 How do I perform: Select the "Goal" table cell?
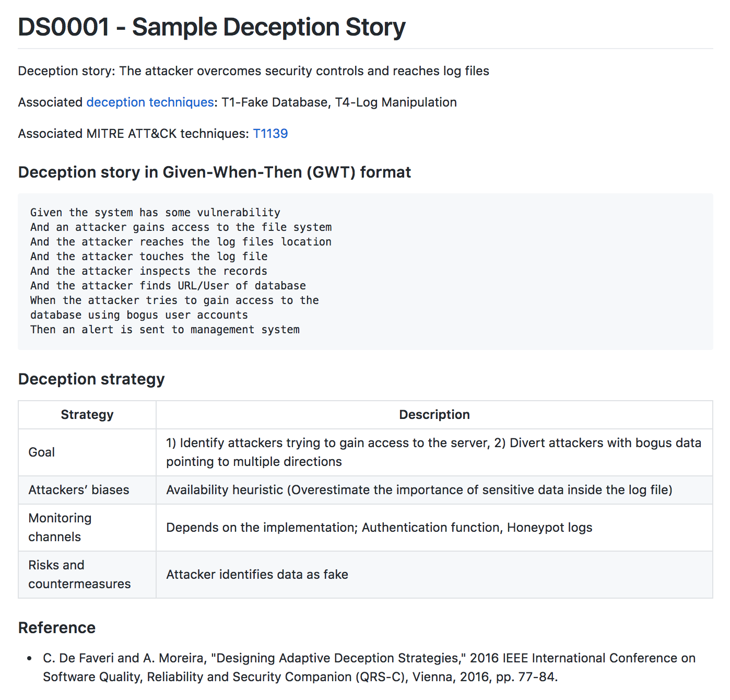(87, 452)
